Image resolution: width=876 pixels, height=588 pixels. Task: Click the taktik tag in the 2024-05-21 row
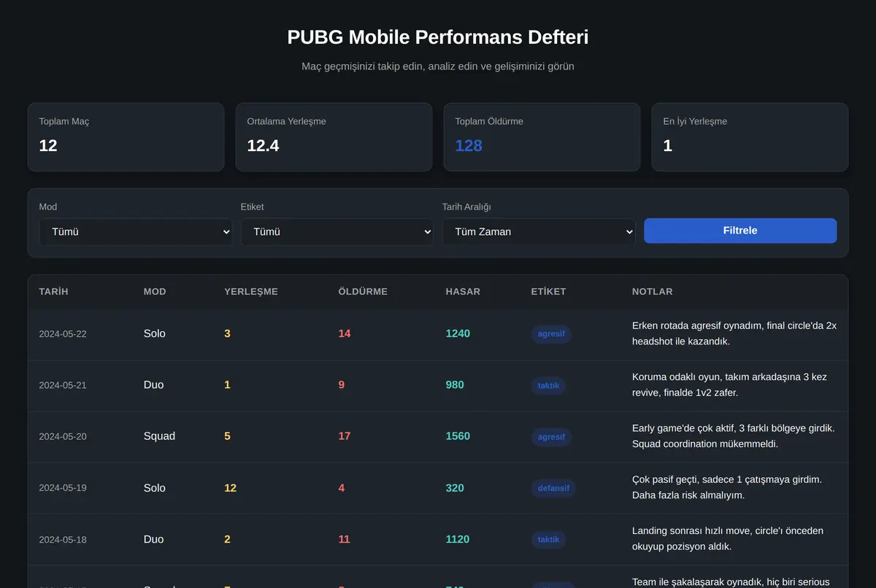[x=548, y=385]
